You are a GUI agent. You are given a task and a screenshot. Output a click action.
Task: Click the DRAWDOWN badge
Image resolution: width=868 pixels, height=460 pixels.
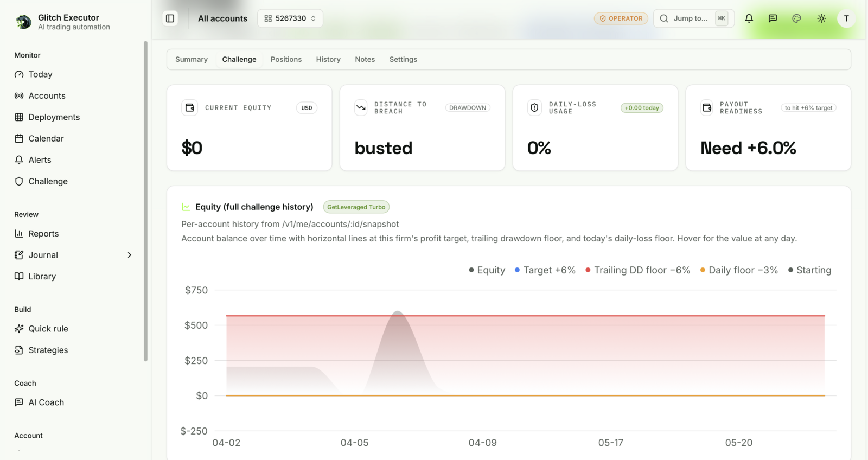(x=468, y=108)
